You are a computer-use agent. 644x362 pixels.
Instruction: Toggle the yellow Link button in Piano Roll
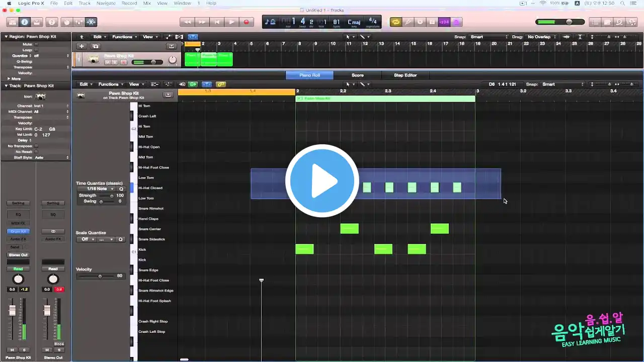coord(221,84)
